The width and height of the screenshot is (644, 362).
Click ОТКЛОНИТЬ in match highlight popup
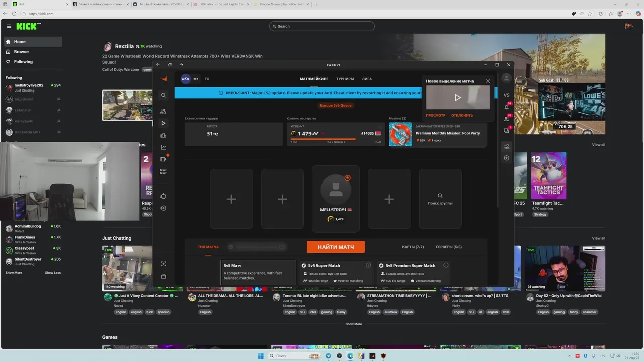click(x=462, y=115)
